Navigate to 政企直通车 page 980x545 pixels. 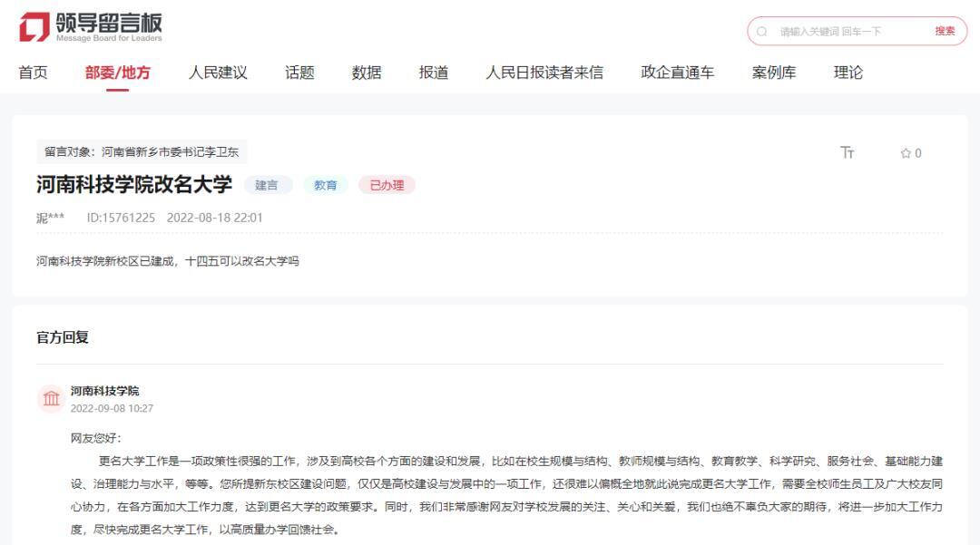pos(678,73)
